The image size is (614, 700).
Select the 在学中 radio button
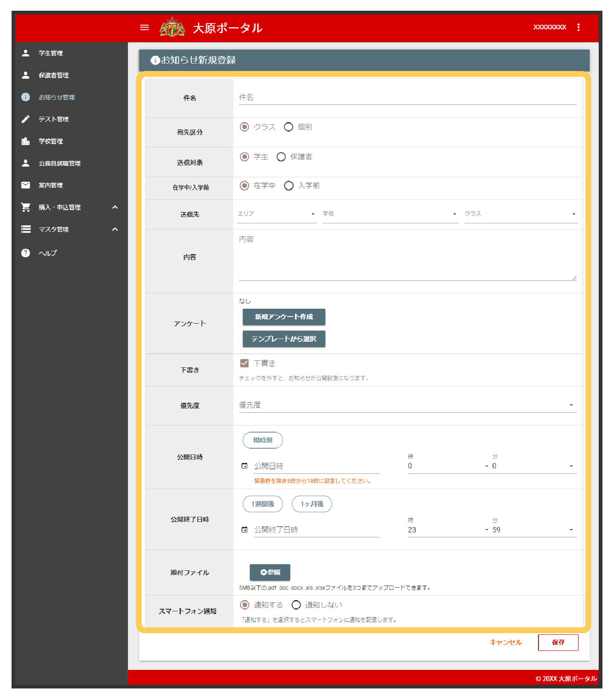click(x=244, y=186)
